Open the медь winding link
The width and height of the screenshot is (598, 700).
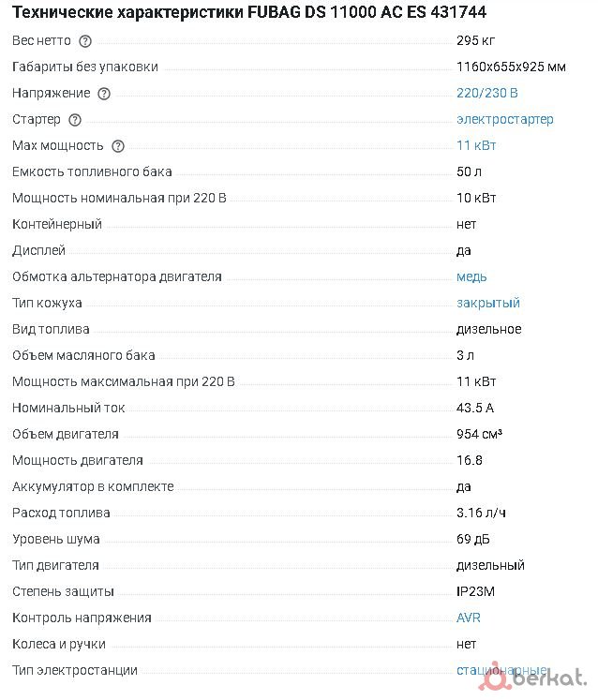(471, 277)
